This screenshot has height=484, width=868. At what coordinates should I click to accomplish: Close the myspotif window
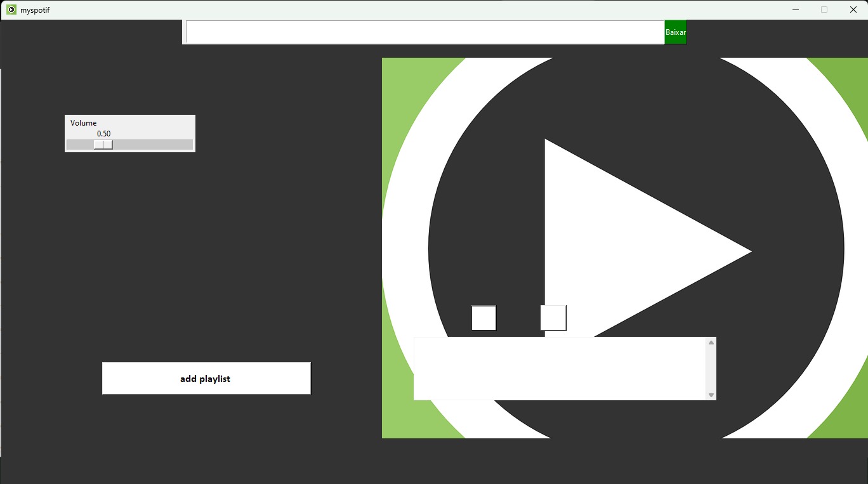pos(853,10)
